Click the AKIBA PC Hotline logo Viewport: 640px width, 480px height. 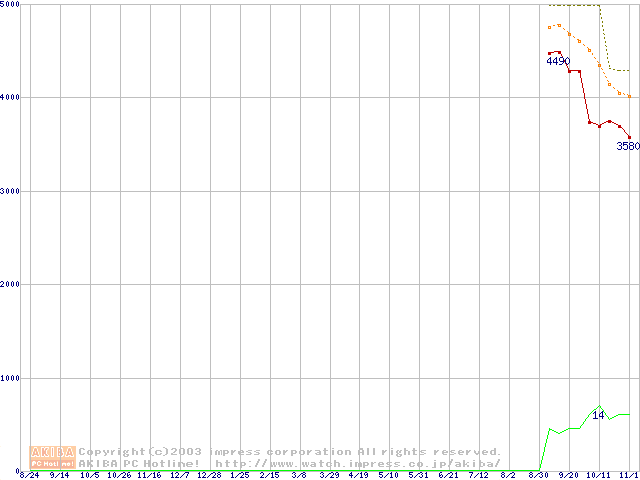coord(52,457)
